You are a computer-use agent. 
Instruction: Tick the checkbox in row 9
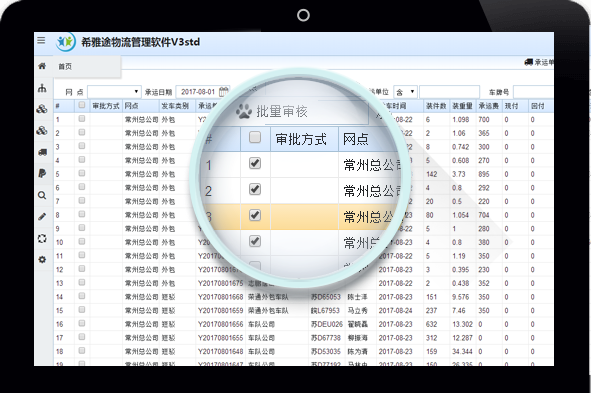pyautogui.click(x=82, y=228)
